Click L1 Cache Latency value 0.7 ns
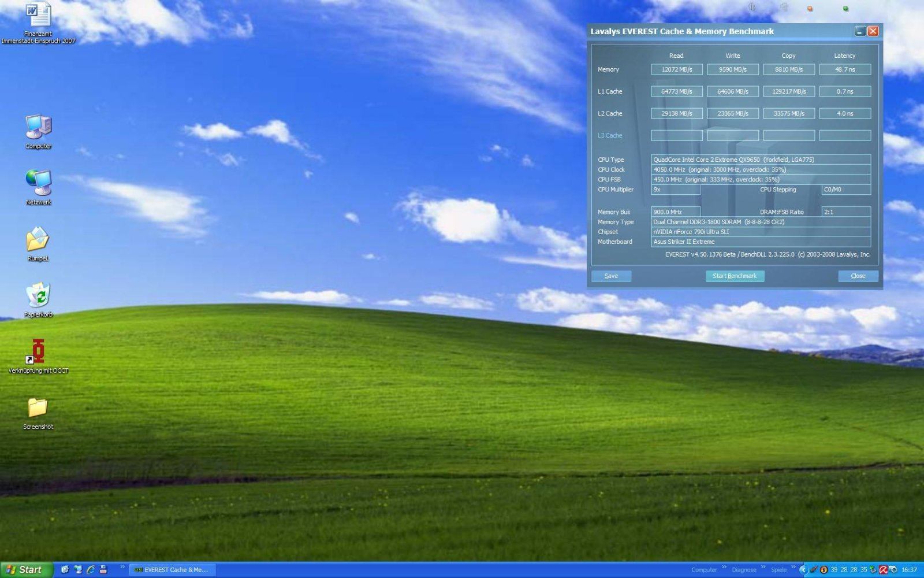 click(x=845, y=91)
